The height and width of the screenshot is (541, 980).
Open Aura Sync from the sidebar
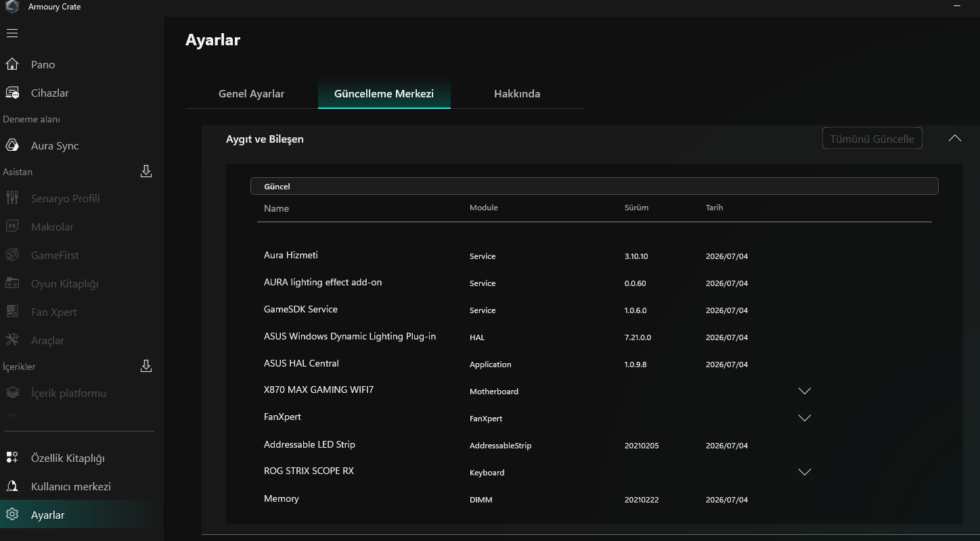click(55, 145)
